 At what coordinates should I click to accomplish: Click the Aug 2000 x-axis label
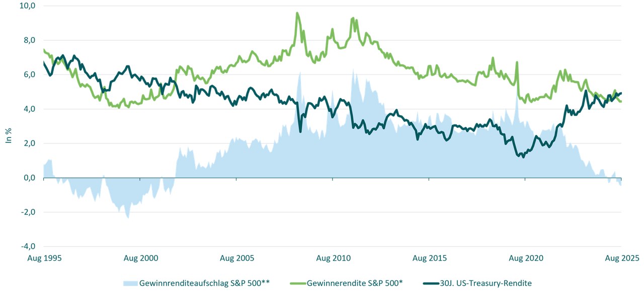[x=140, y=258]
